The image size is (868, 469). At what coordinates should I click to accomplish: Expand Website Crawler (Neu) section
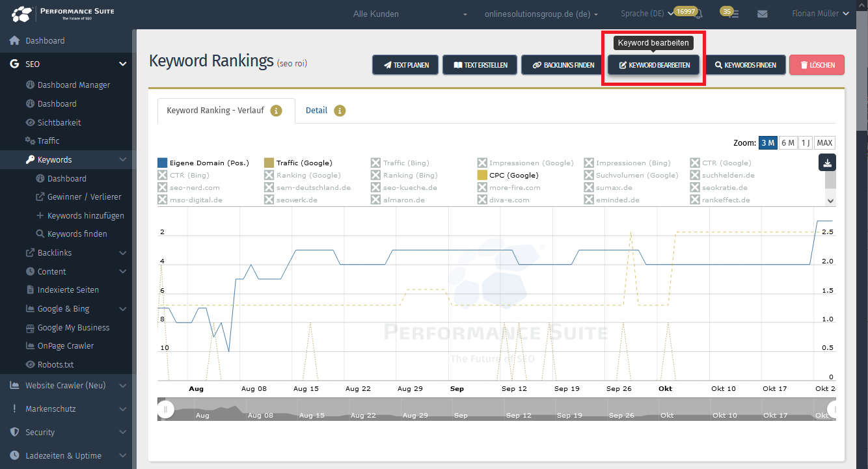(122, 385)
